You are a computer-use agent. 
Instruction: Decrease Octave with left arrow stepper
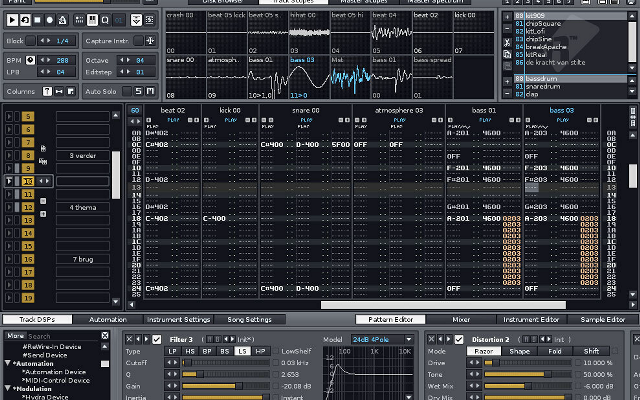pyautogui.click(x=122, y=60)
